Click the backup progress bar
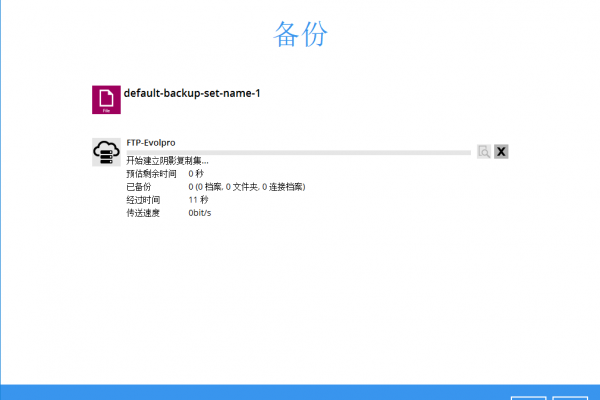600x400 pixels. [298, 153]
